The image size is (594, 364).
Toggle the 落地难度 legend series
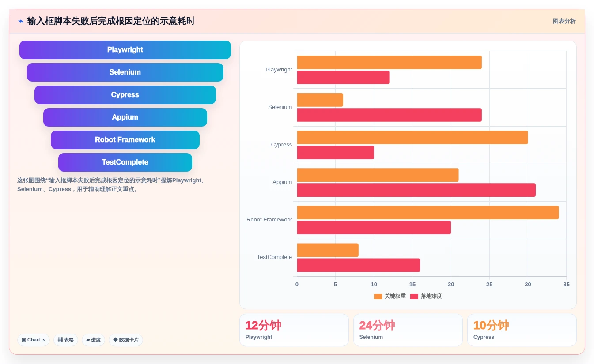[426, 296]
